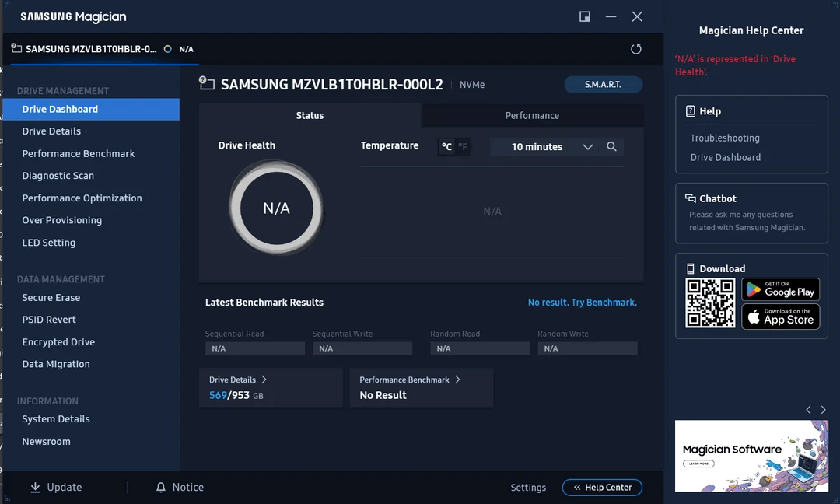Show the next banner with the right arrow
Screen dimensions: 840x504
[824, 410]
